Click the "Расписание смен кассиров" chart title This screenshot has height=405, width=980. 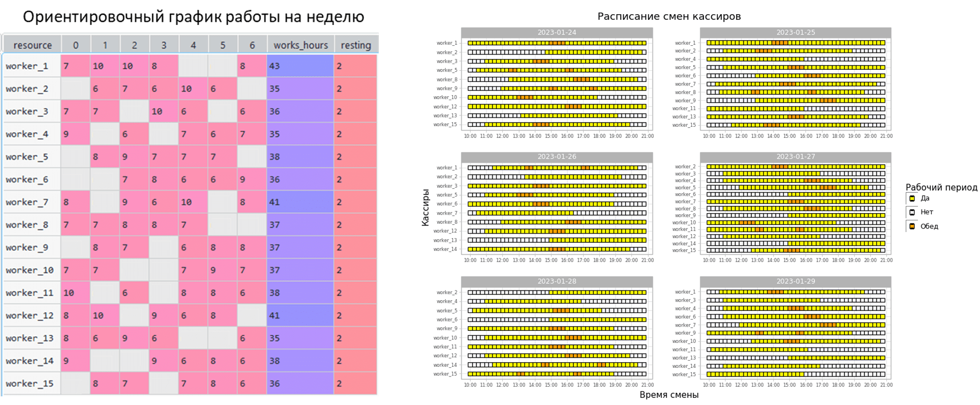pos(669,16)
